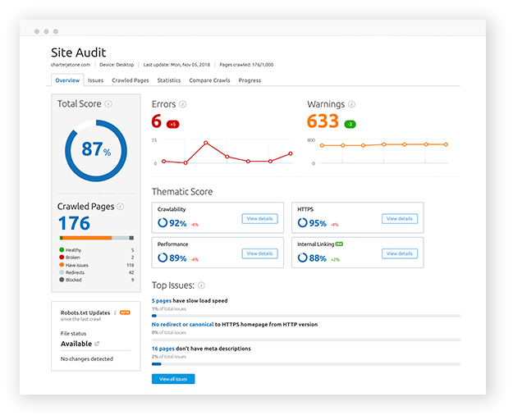Click the light gray Redirects legend dot
The height and width of the screenshot is (420, 513).
(62, 272)
